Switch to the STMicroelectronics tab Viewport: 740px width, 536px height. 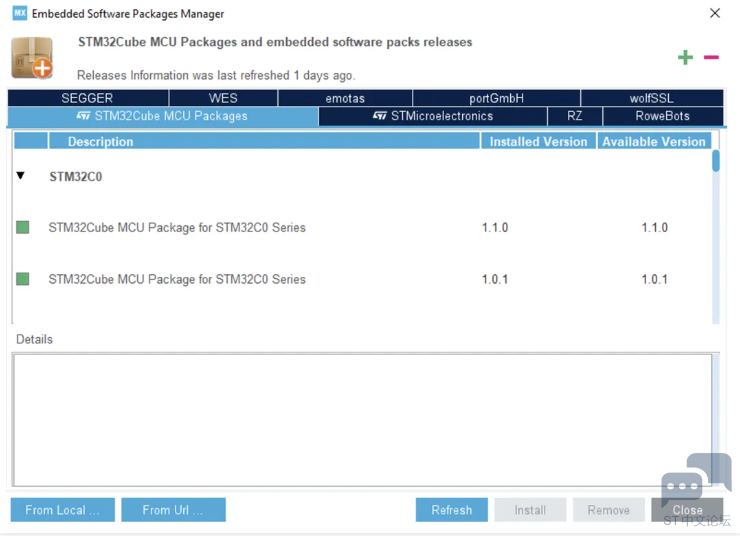click(433, 116)
